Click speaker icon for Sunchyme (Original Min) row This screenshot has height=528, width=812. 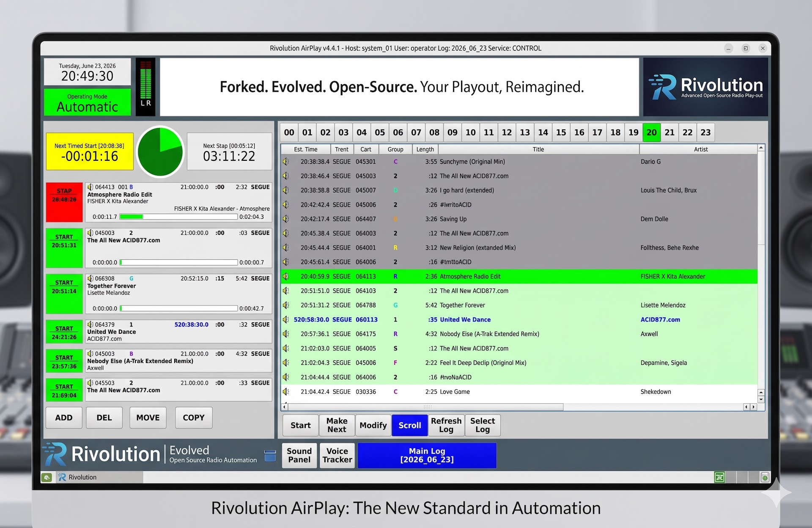point(286,162)
